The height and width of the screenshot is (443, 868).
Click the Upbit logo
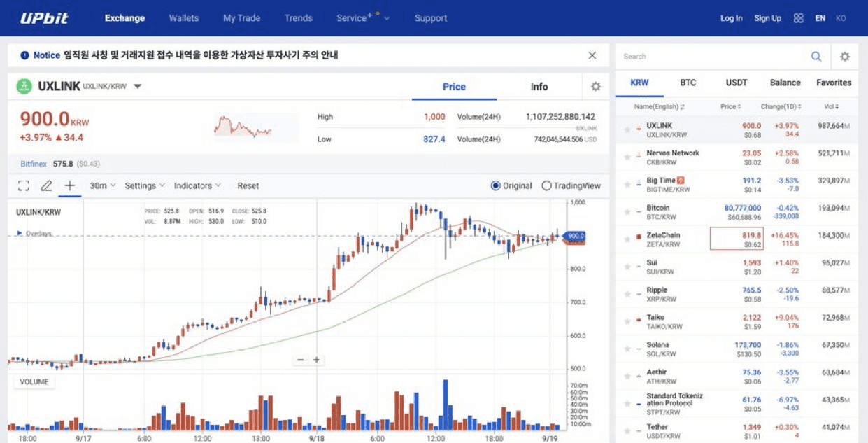[x=44, y=18]
